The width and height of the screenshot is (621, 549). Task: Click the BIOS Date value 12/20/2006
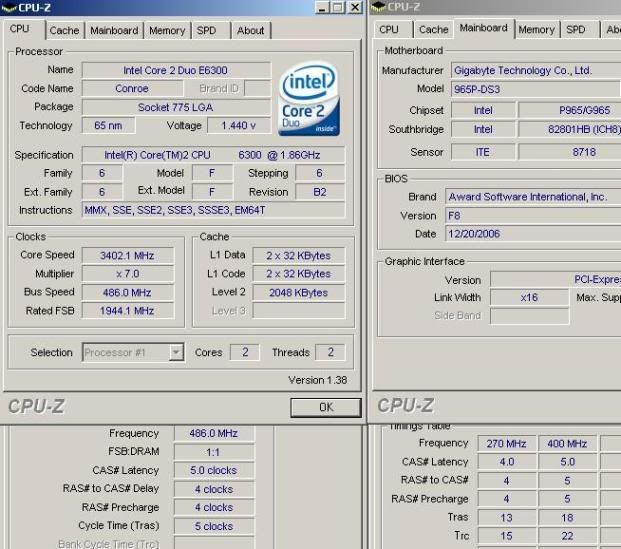[x=533, y=234]
